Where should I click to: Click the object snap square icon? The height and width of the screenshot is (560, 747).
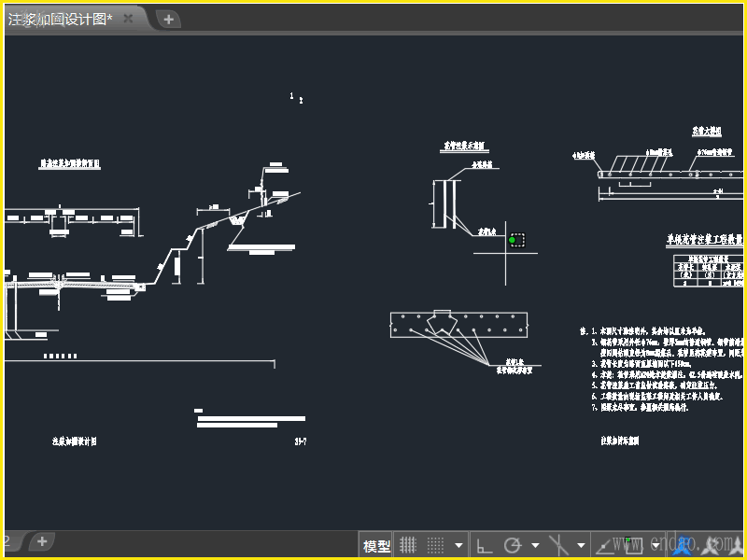pos(632,545)
